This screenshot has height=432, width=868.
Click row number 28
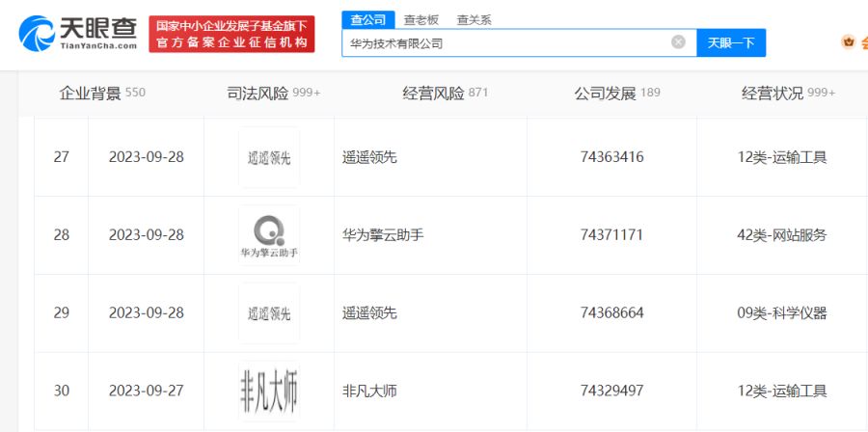click(x=62, y=235)
